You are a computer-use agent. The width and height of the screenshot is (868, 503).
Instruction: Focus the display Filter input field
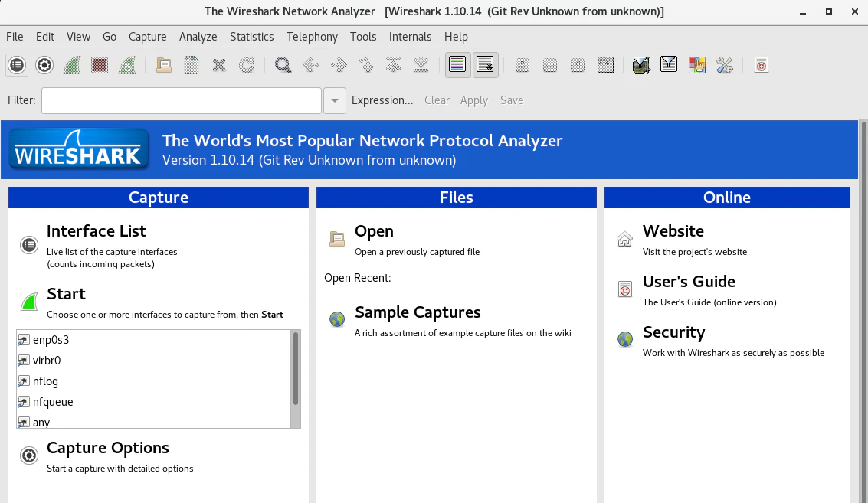click(x=182, y=101)
